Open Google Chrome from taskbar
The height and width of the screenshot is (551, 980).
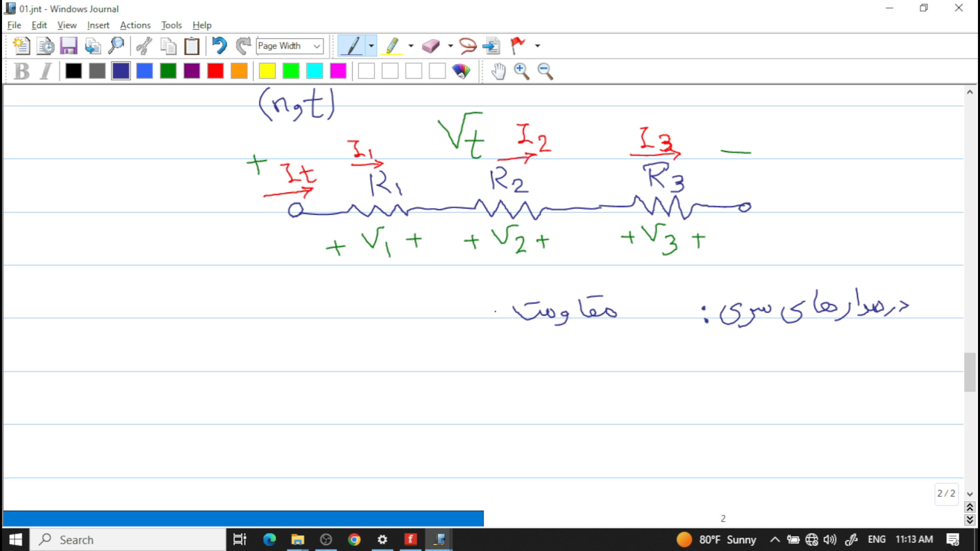click(x=354, y=540)
